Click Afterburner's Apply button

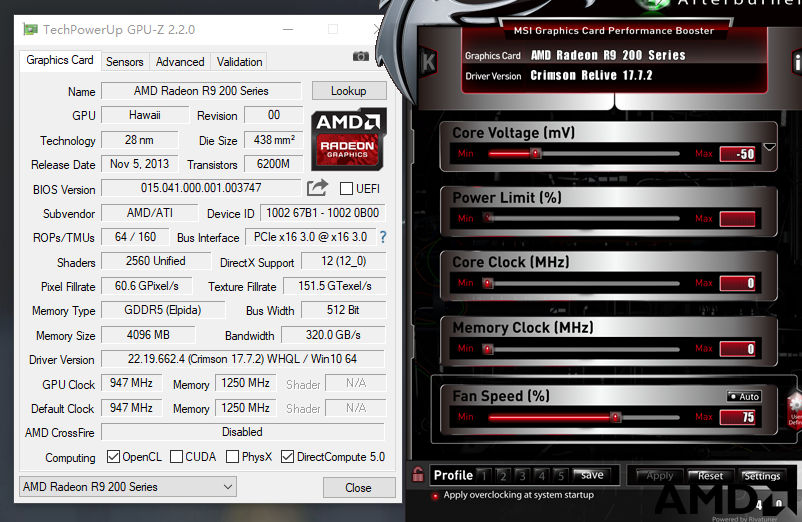659,476
